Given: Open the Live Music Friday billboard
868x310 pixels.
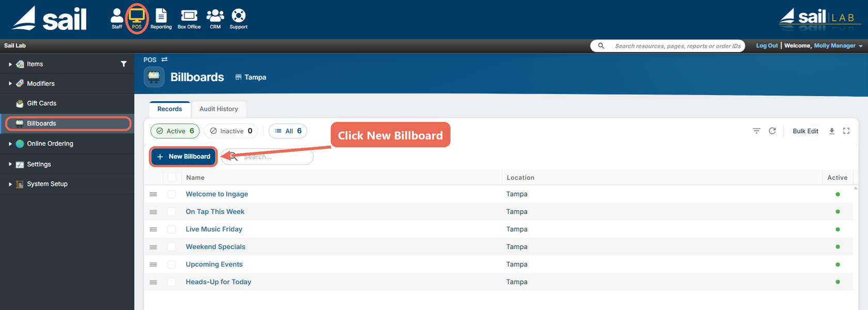Looking at the screenshot, I should [x=214, y=229].
